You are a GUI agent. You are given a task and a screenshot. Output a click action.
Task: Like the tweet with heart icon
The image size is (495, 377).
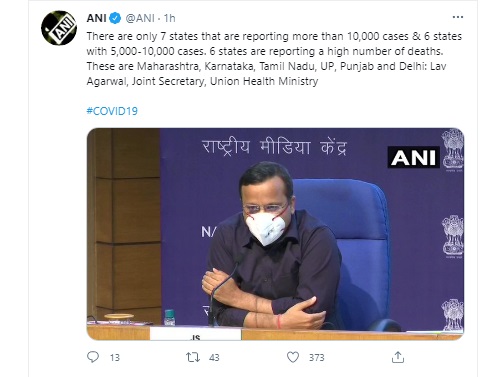[x=293, y=357]
